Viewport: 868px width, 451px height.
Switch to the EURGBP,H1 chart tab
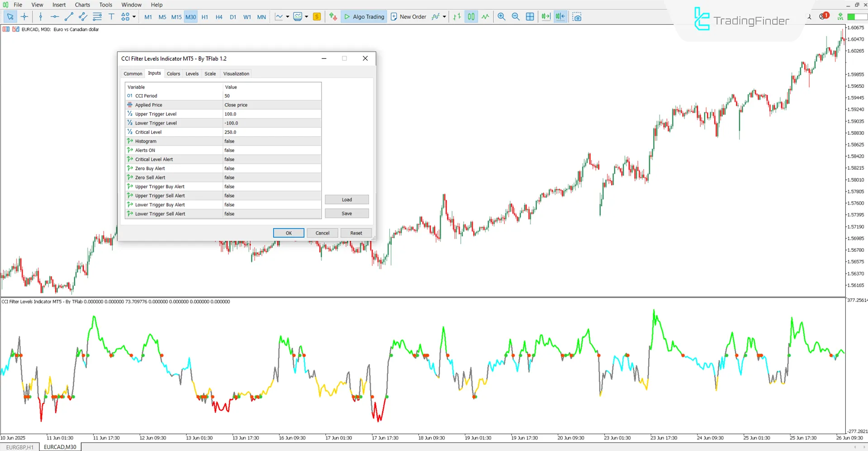19,447
